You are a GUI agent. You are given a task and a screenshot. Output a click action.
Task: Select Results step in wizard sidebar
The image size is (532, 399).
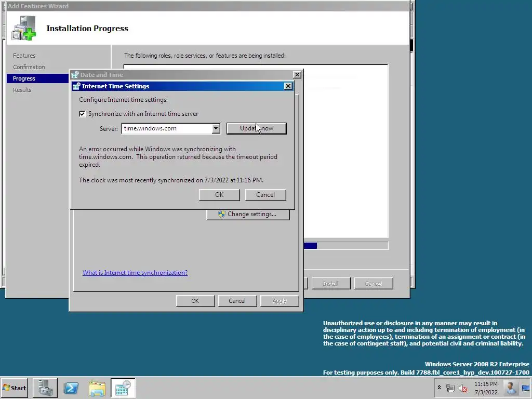[22, 90]
